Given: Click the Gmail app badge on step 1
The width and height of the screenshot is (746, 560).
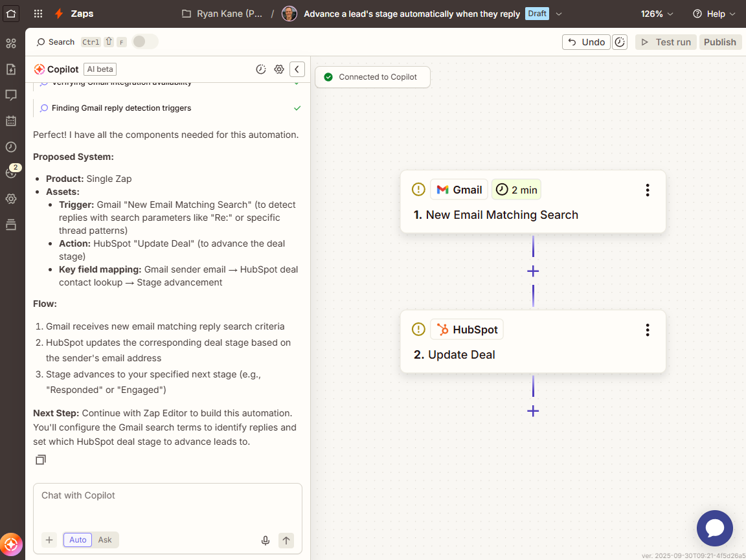Looking at the screenshot, I should (x=459, y=190).
